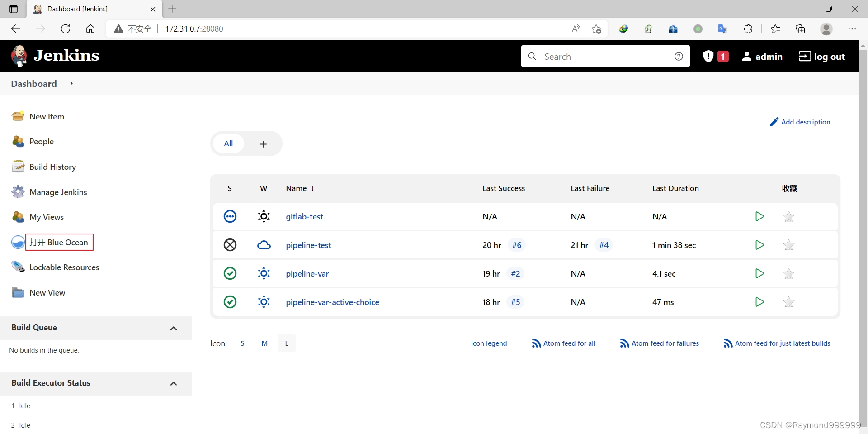The image size is (868, 434).
Task: Favorite the pipeline-var-active-choice job star
Action: [x=788, y=302]
